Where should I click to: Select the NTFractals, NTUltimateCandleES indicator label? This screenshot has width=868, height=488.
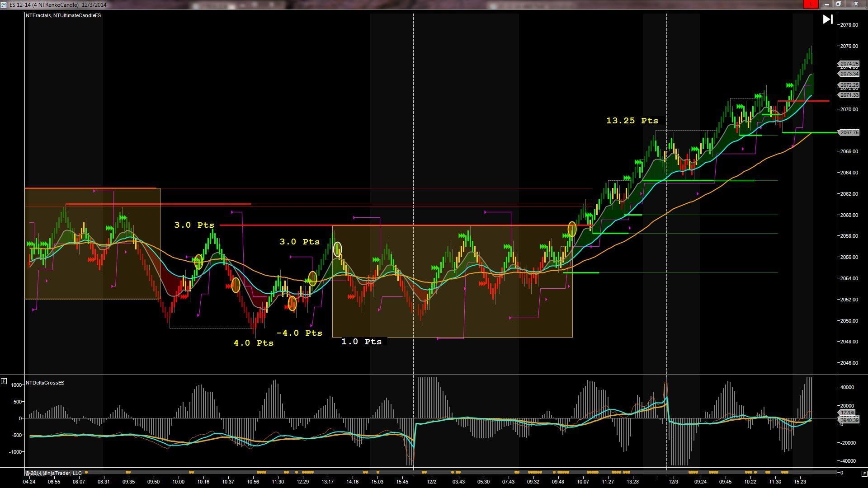pos(63,15)
